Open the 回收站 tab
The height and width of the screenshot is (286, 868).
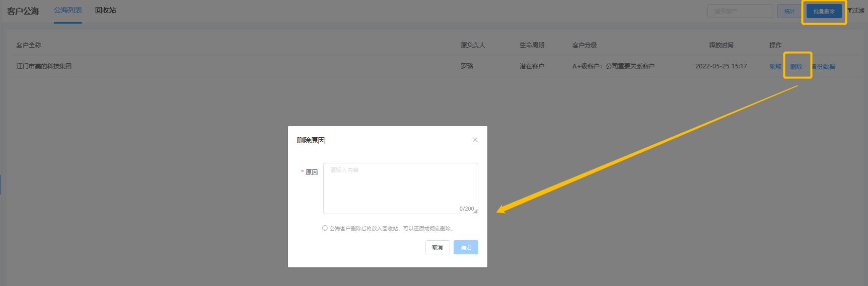(106, 10)
